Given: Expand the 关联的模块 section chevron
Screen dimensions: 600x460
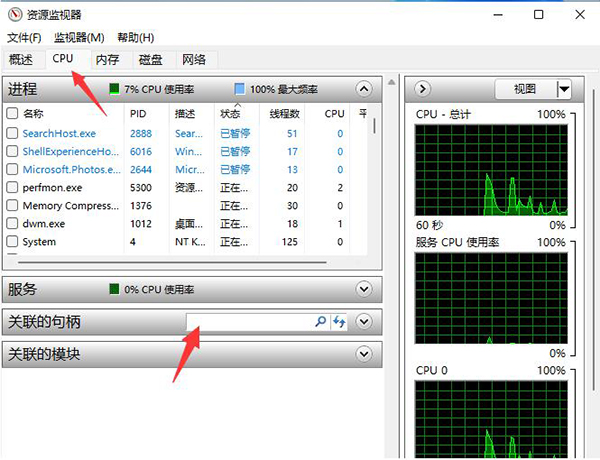Looking at the screenshot, I should [364, 354].
